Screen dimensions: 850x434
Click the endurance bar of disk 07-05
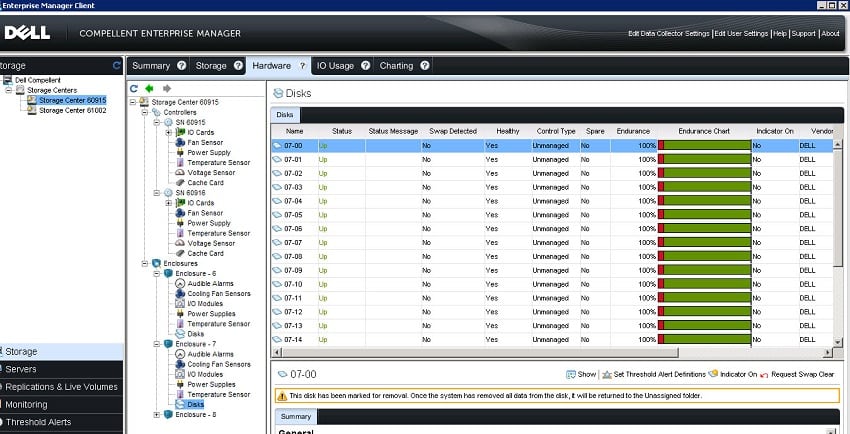(705, 215)
